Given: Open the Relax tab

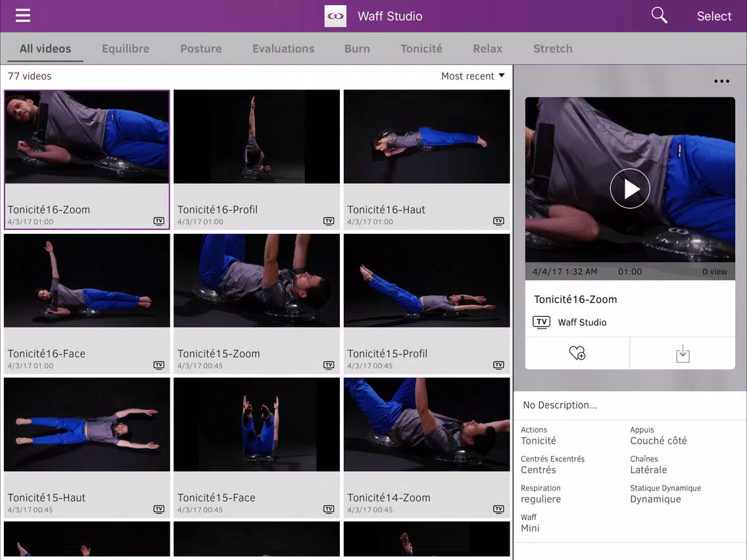Looking at the screenshot, I should pyautogui.click(x=487, y=49).
